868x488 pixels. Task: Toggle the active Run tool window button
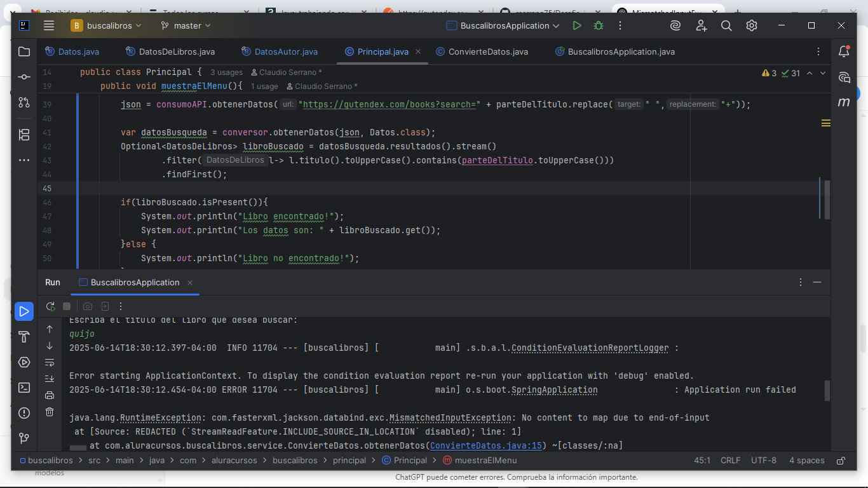(24, 311)
